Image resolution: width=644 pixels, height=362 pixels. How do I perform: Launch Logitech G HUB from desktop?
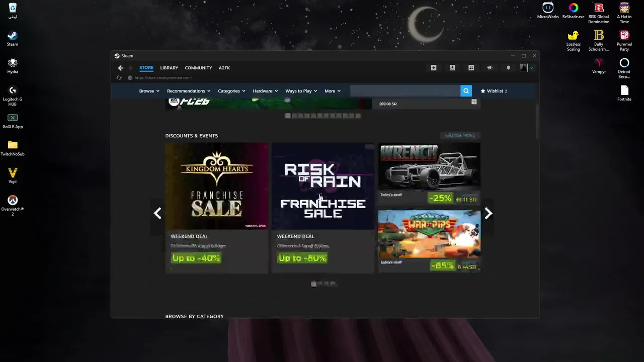(13, 96)
